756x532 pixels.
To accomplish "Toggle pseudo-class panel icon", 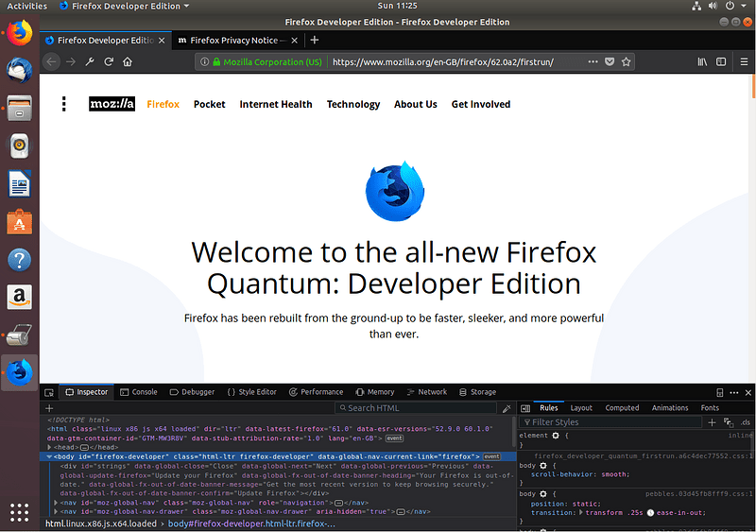I will click(x=728, y=422).
